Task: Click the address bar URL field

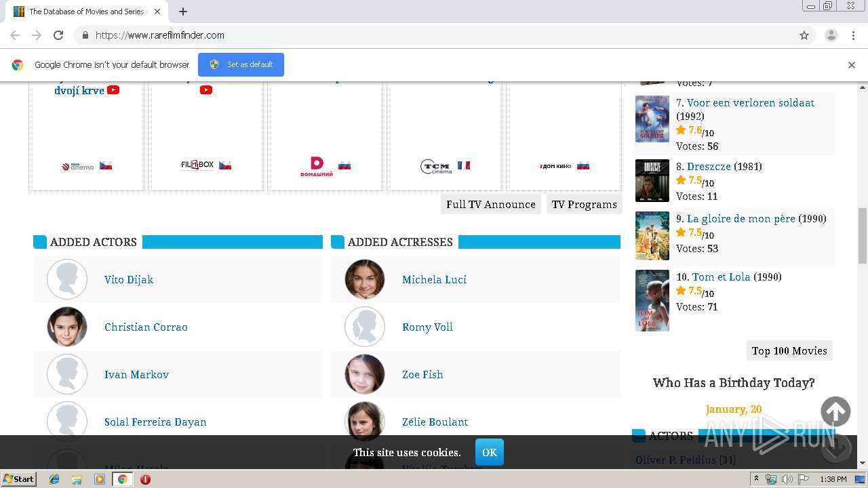Action: coord(434,35)
